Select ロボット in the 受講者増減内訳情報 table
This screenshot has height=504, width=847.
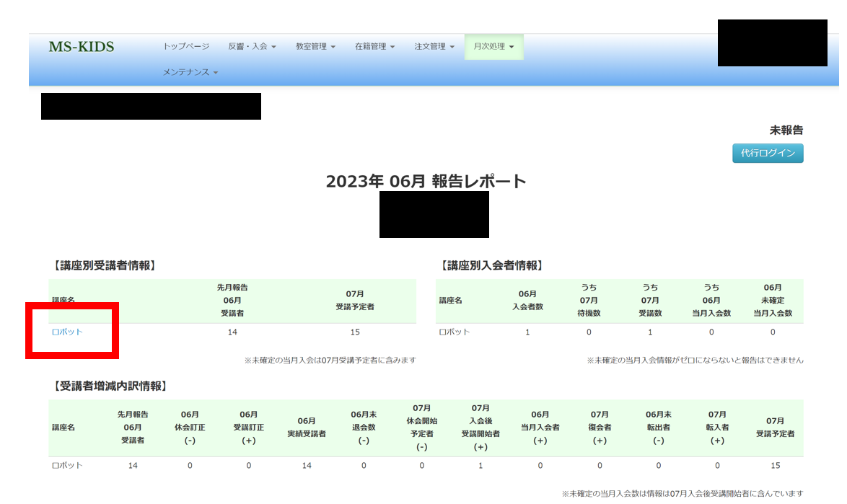pyautogui.click(x=67, y=465)
